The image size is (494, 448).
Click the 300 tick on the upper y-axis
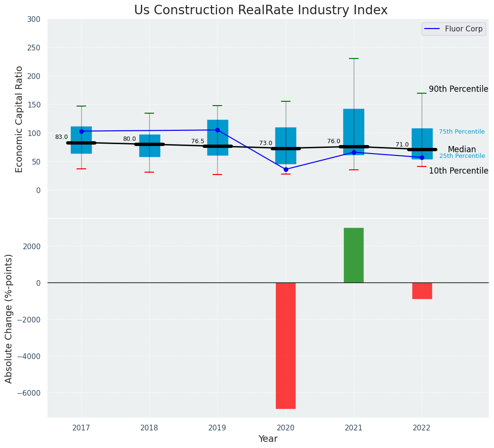tap(34, 19)
